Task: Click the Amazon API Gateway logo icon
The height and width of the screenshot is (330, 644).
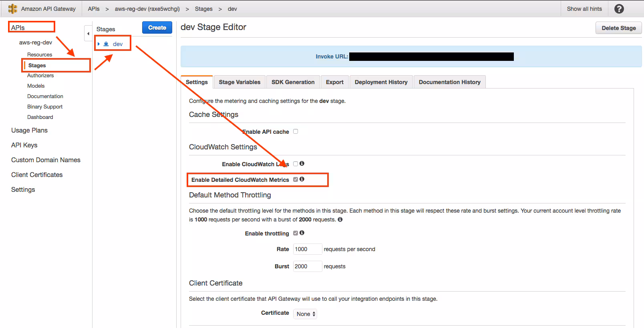Action: tap(13, 9)
